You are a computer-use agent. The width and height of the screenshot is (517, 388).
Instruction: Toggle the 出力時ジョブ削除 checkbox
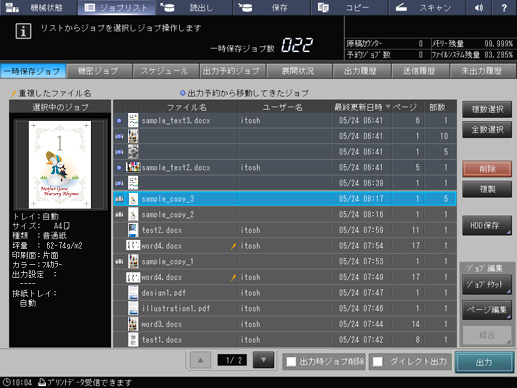291,361
